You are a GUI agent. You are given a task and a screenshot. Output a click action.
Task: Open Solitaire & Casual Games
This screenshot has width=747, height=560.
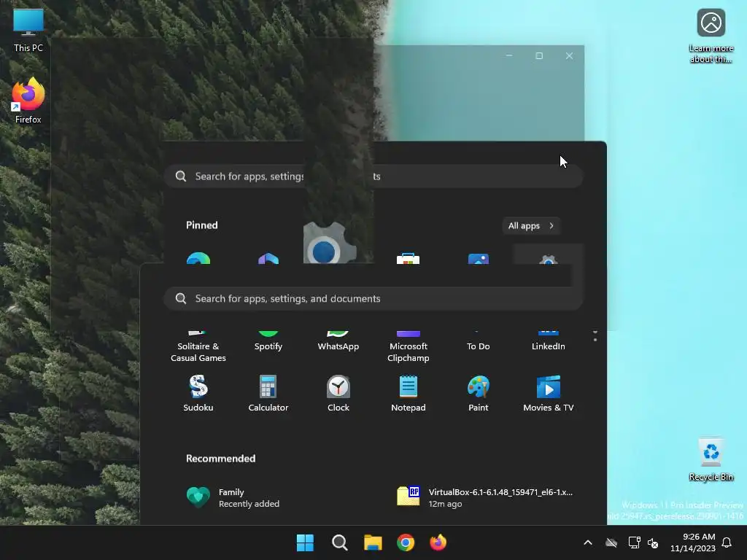[x=198, y=348]
